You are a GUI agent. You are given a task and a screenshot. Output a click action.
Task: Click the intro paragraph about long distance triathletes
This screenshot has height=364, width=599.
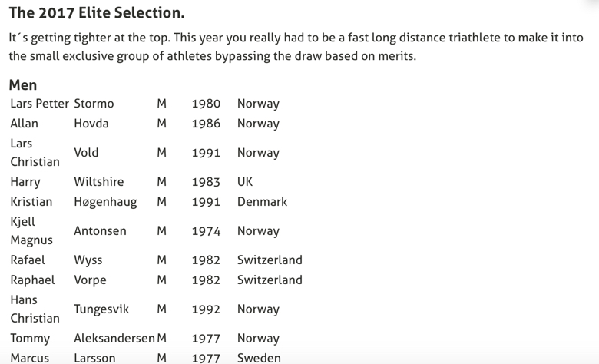pyautogui.click(x=296, y=46)
